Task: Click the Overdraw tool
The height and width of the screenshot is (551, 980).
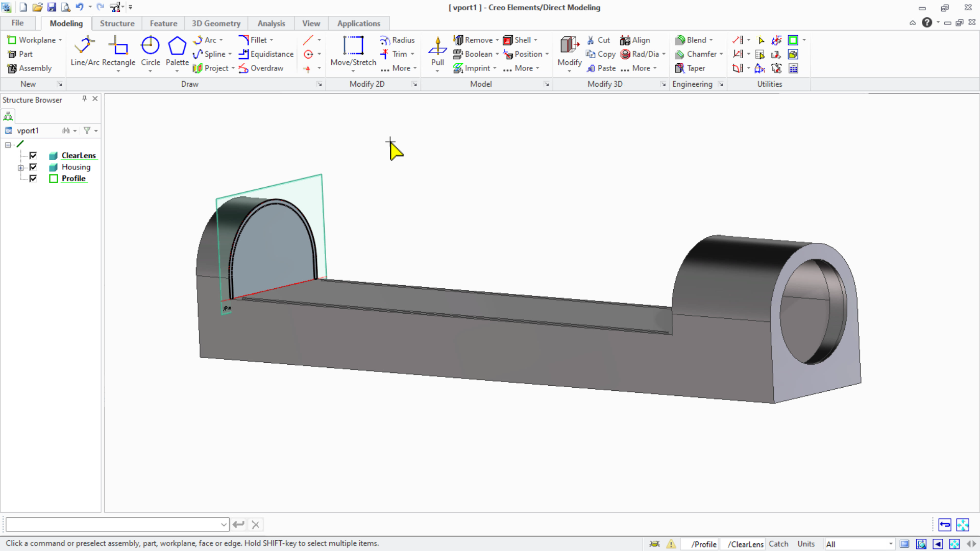Action: 261,68
